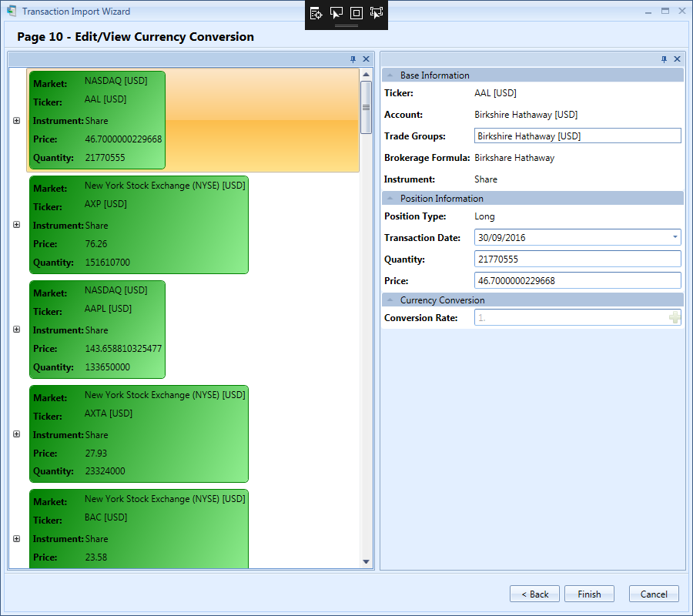Click the "Transaction Date:" label

click(x=422, y=238)
